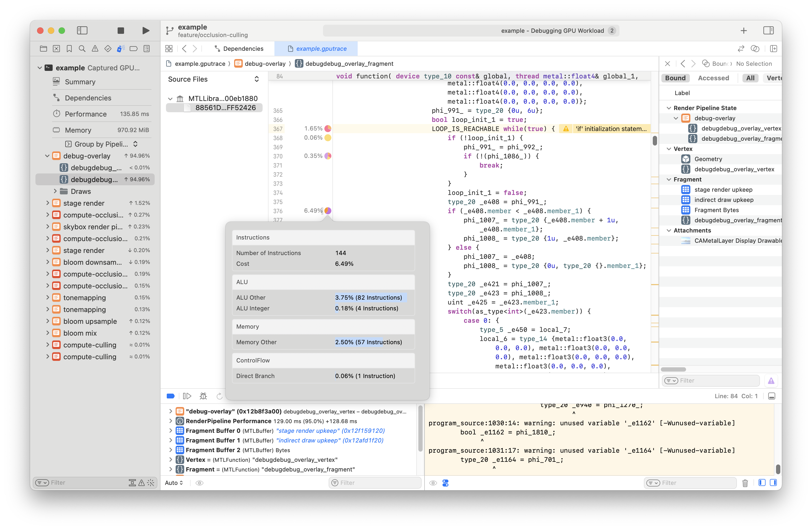The width and height of the screenshot is (812, 530).
Task: Toggle breakpoints activation blue button
Action: click(x=171, y=396)
